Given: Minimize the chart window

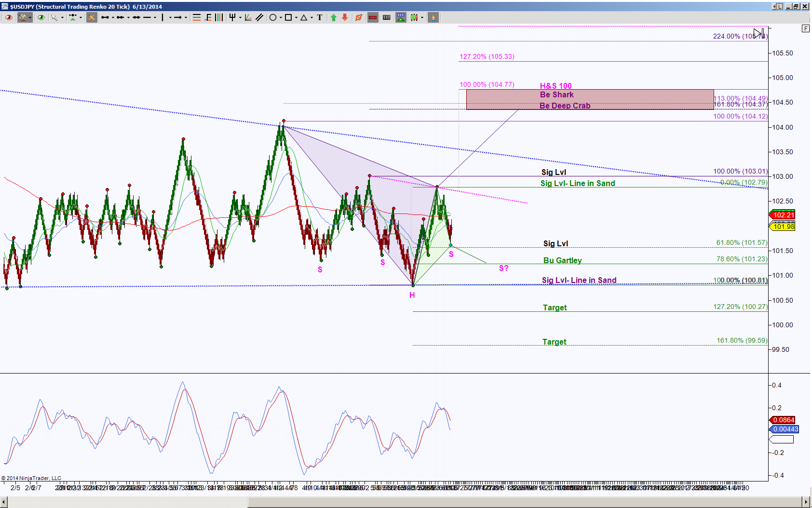Looking at the screenshot, I should pyautogui.click(x=788, y=6).
